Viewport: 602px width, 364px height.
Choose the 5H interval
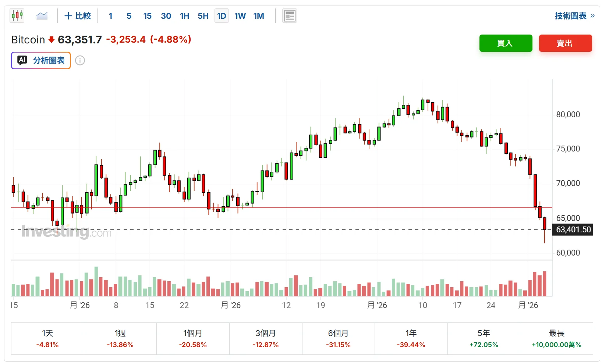coord(203,16)
